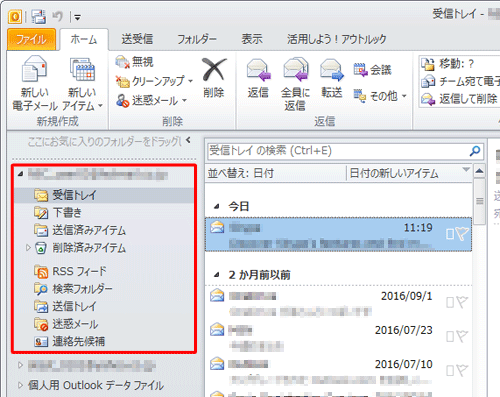Open the 活用しよう！アウトルック tab
This screenshot has width=500, height=397.
337,39
